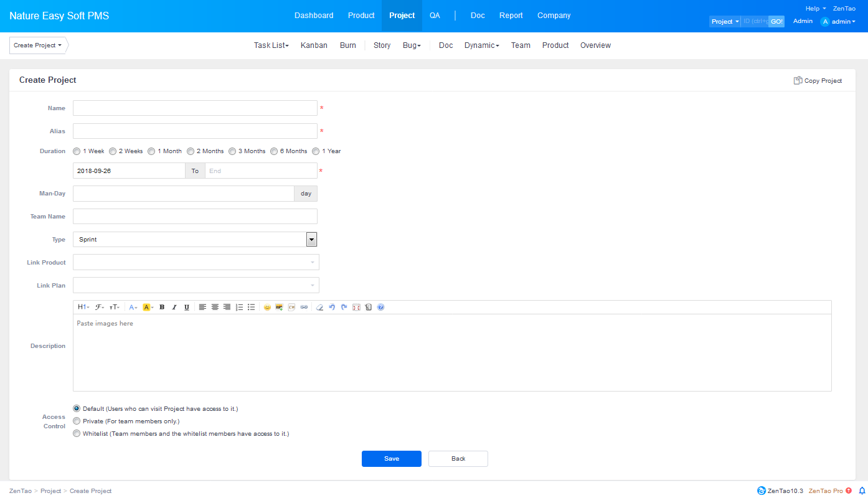This screenshot has height=498, width=868.
Task: Expand the Link Product dropdown
Action: tap(196, 263)
